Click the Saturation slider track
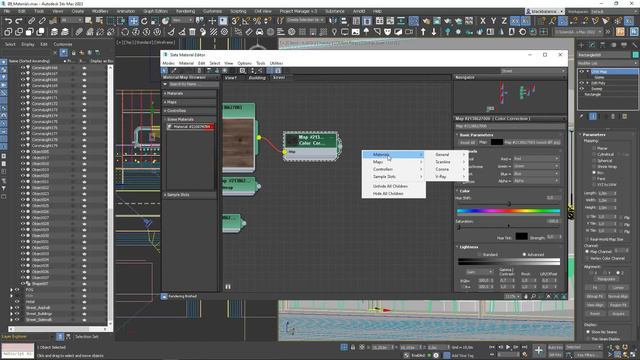640x360 pixels. point(509,226)
